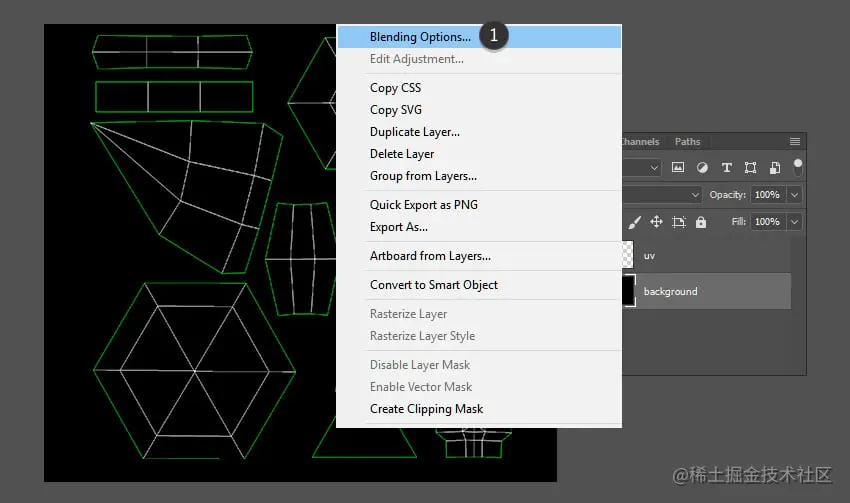
Task: Open Blending Options from context menu
Action: pos(479,37)
